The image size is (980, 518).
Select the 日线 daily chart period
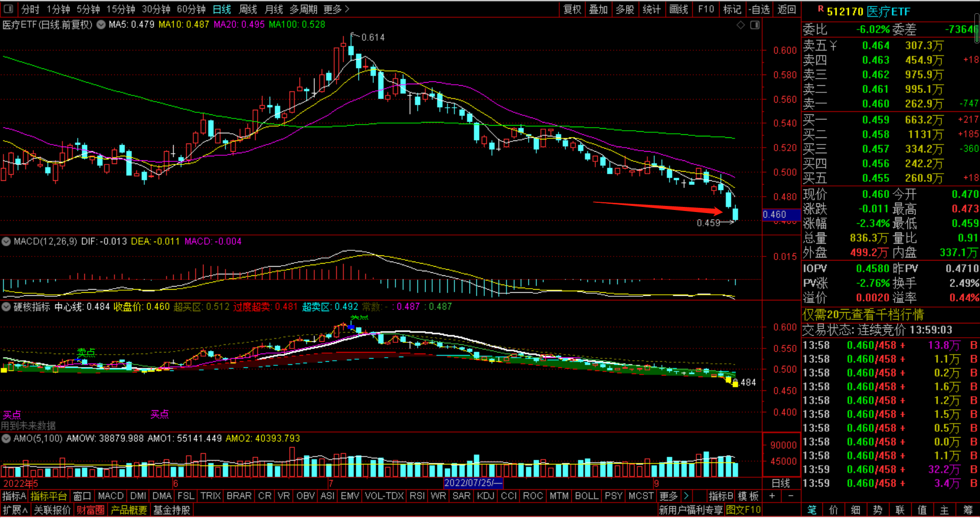(x=222, y=9)
